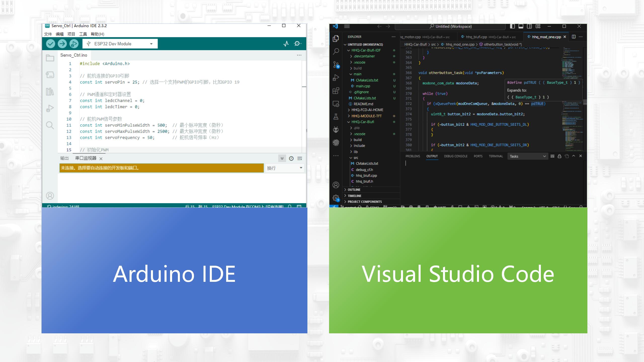Open the Run and Debug icon in VS Code

(x=336, y=78)
